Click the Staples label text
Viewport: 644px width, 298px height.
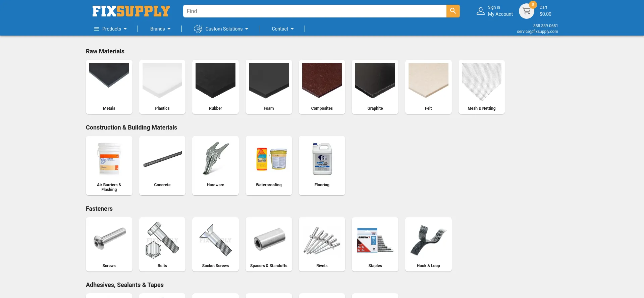pyautogui.click(x=375, y=266)
